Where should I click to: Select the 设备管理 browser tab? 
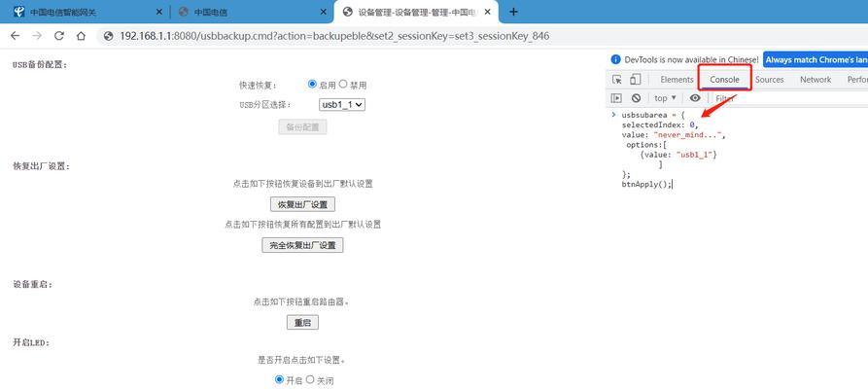coord(416,12)
